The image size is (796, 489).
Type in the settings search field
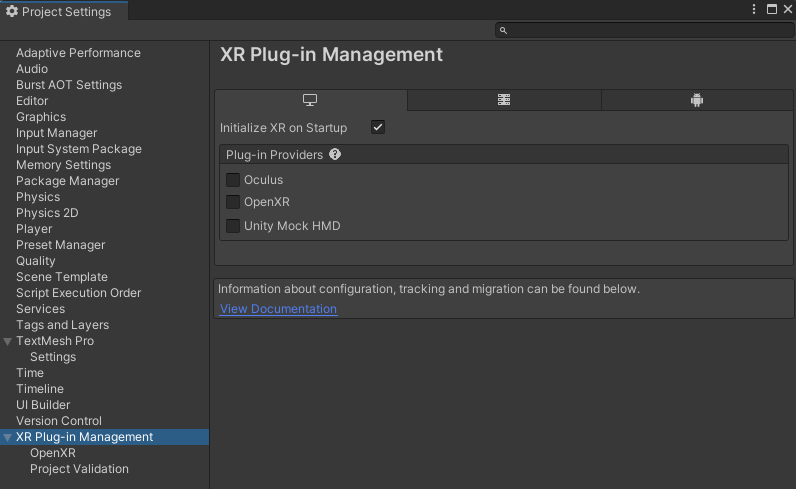click(x=645, y=31)
